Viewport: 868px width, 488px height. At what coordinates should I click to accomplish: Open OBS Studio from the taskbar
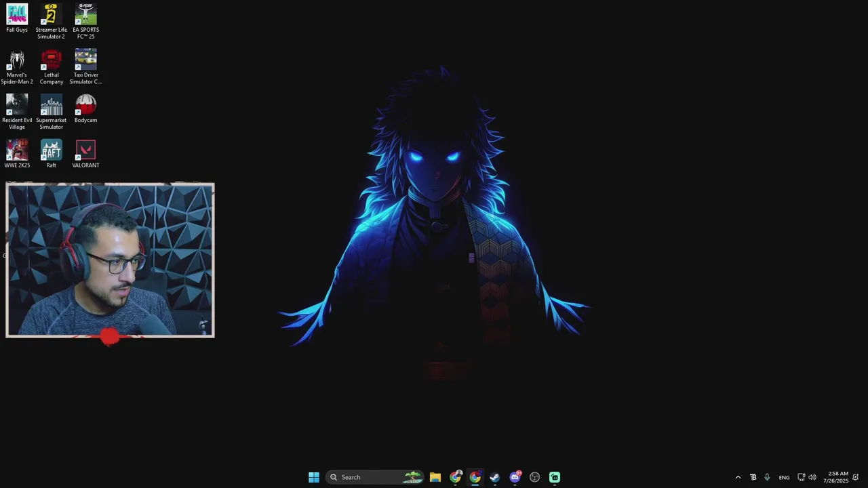point(535,477)
